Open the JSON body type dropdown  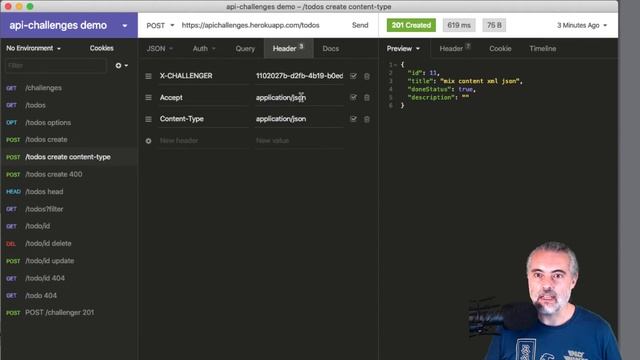click(160, 49)
